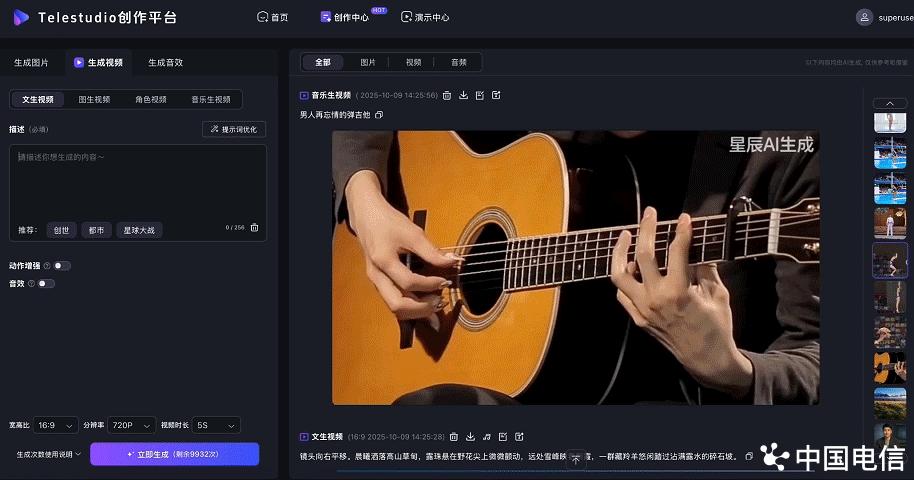
Task: Choose the 星球大战 recommended tag
Action: (x=139, y=230)
